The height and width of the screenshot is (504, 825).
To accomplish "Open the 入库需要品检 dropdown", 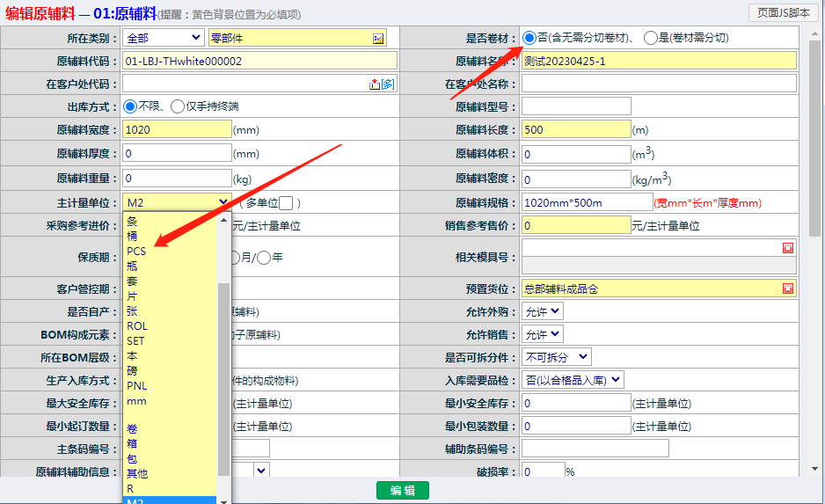I will click(573, 380).
